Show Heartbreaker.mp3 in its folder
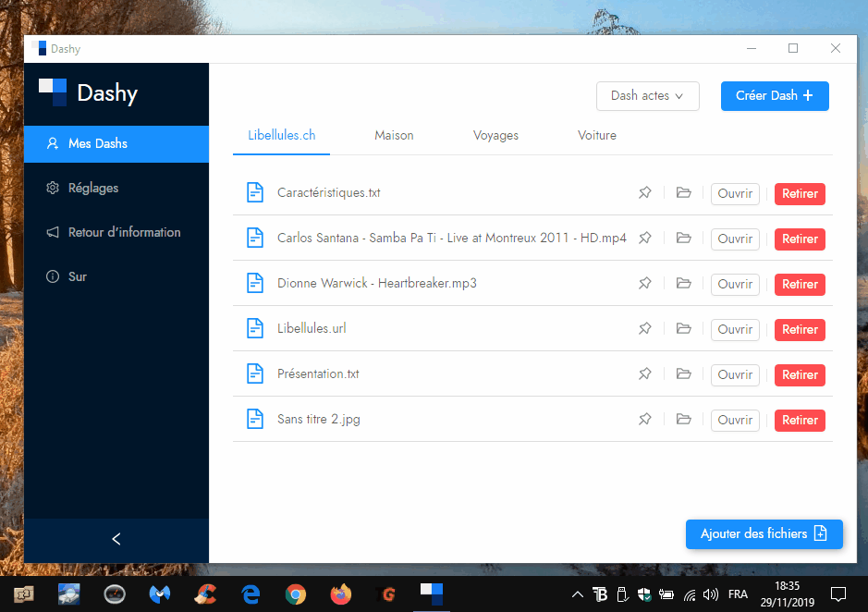The width and height of the screenshot is (868, 612). tap(684, 284)
